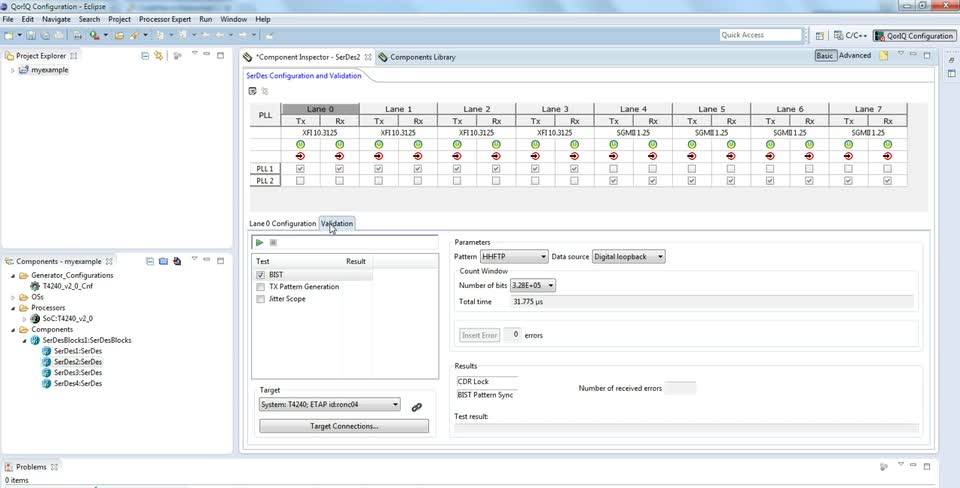Collapse all in Project Explorer
This screenshot has width=960, height=488.
point(145,56)
